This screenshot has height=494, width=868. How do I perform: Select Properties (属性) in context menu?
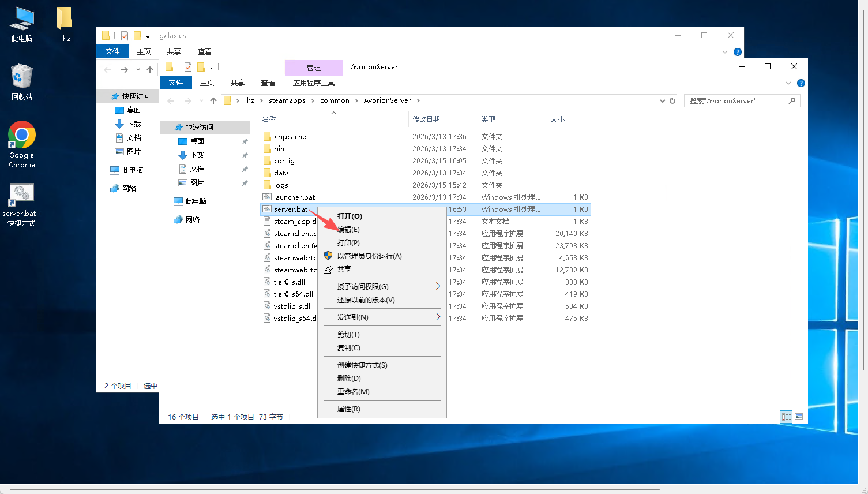349,409
